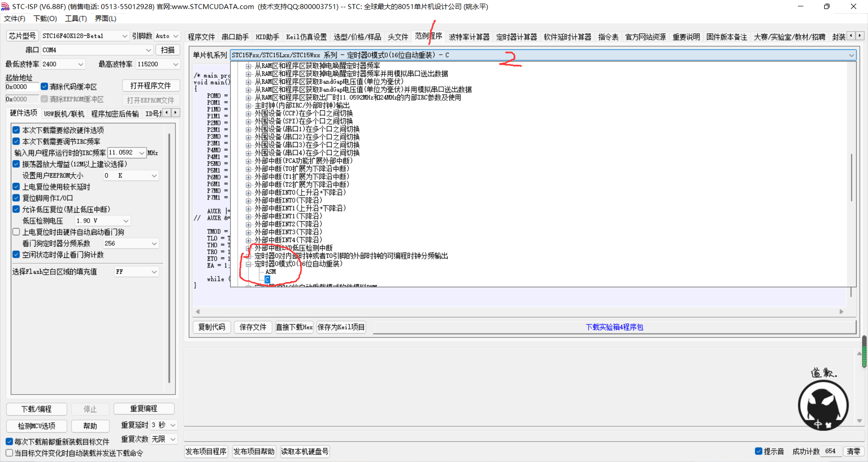Click the 读取本机硬盘号 button
868x462 pixels.
coord(305,452)
